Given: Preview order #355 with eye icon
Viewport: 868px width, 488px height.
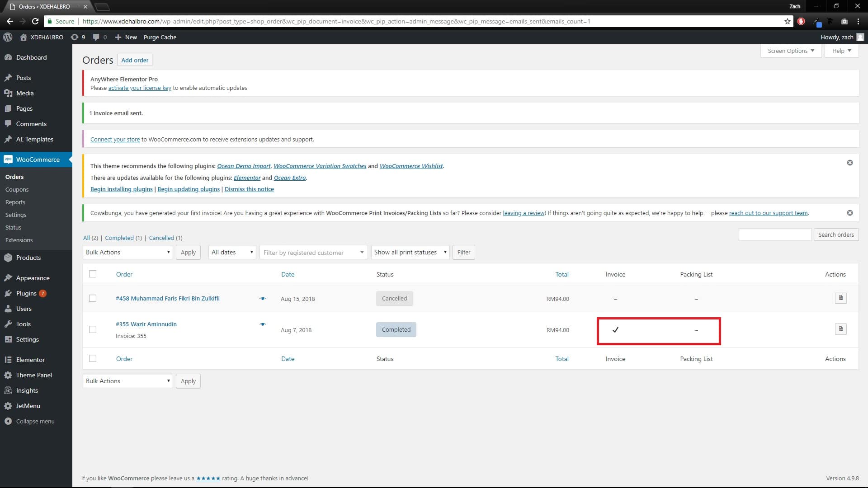Looking at the screenshot, I should 263,324.
